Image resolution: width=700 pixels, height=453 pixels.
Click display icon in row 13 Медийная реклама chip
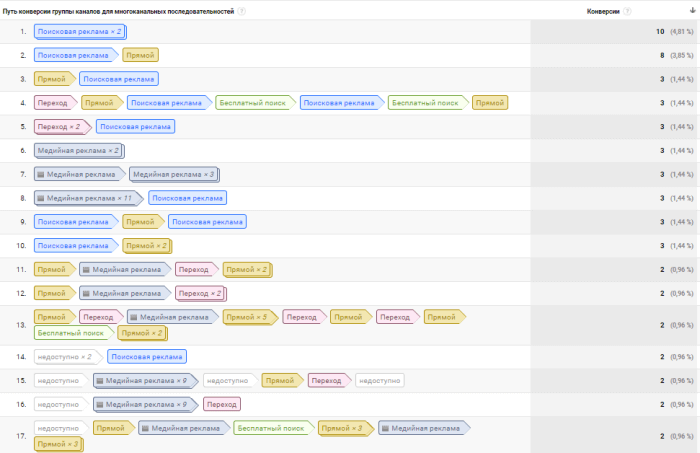click(x=133, y=317)
